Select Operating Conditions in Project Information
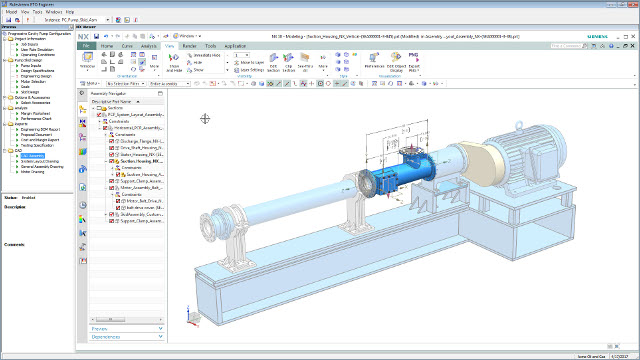 pos(38,55)
